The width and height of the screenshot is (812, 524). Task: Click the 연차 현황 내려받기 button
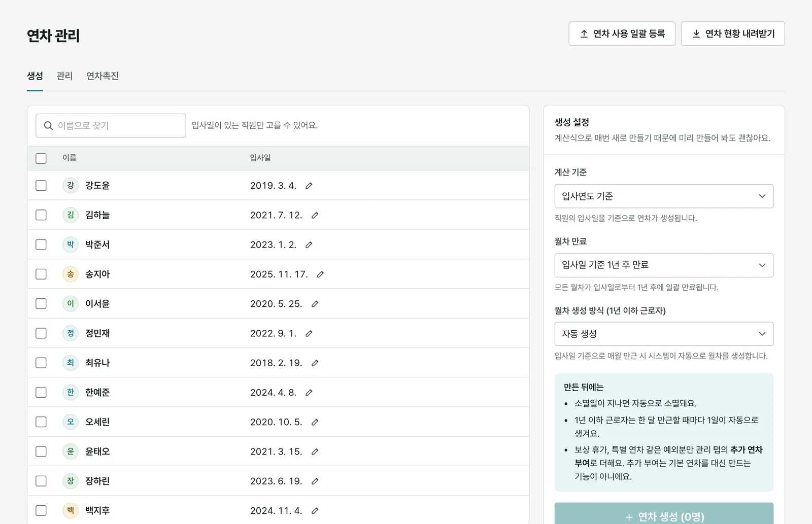733,33
